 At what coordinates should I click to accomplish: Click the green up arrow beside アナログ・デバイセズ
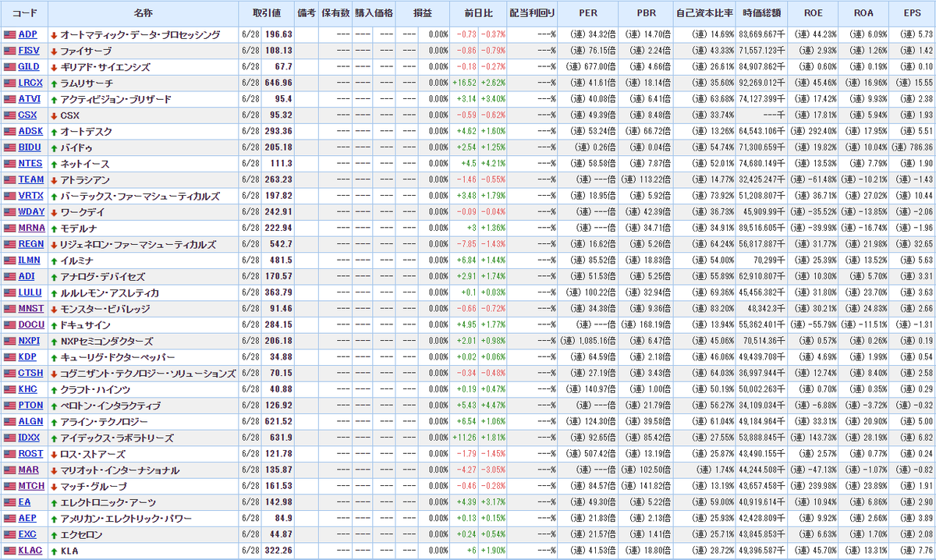coord(54,277)
